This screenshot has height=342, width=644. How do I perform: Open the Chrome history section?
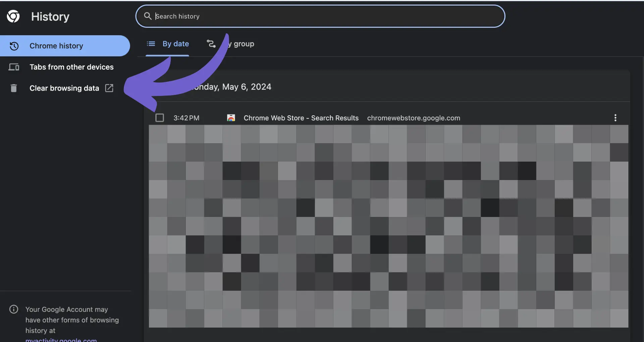(x=65, y=46)
